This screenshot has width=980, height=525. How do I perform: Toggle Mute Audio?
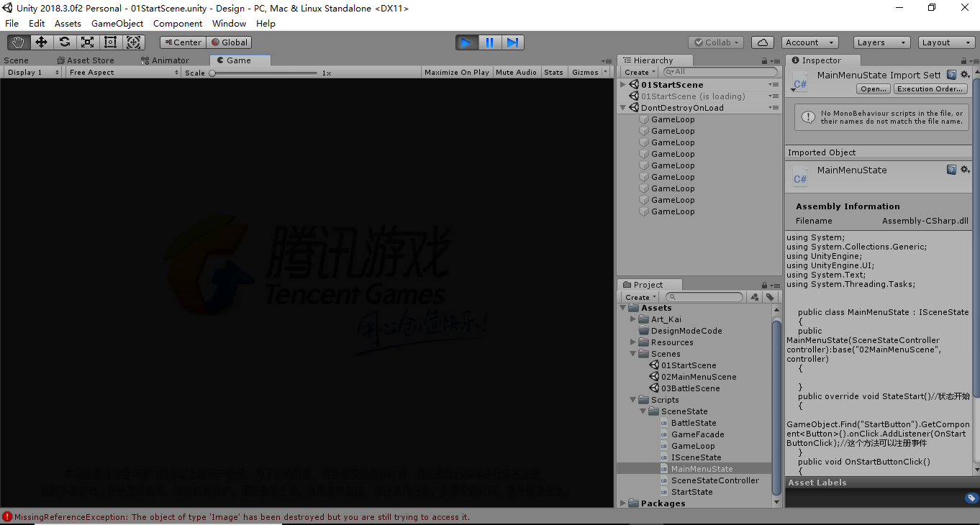516,72
